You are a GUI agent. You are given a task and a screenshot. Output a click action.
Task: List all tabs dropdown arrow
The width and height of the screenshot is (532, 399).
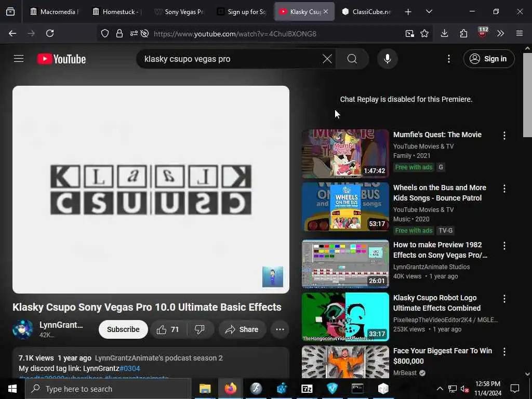tap(429, 11)
